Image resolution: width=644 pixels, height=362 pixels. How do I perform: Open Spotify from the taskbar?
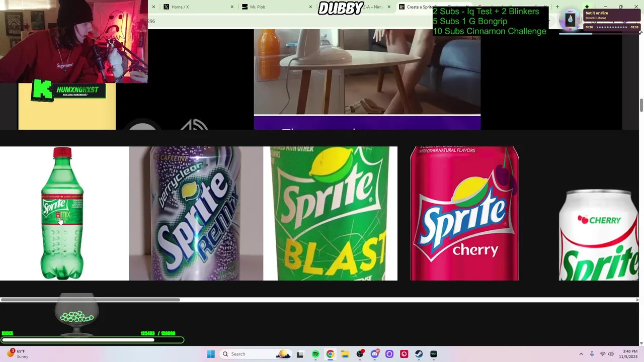[315, 354]
